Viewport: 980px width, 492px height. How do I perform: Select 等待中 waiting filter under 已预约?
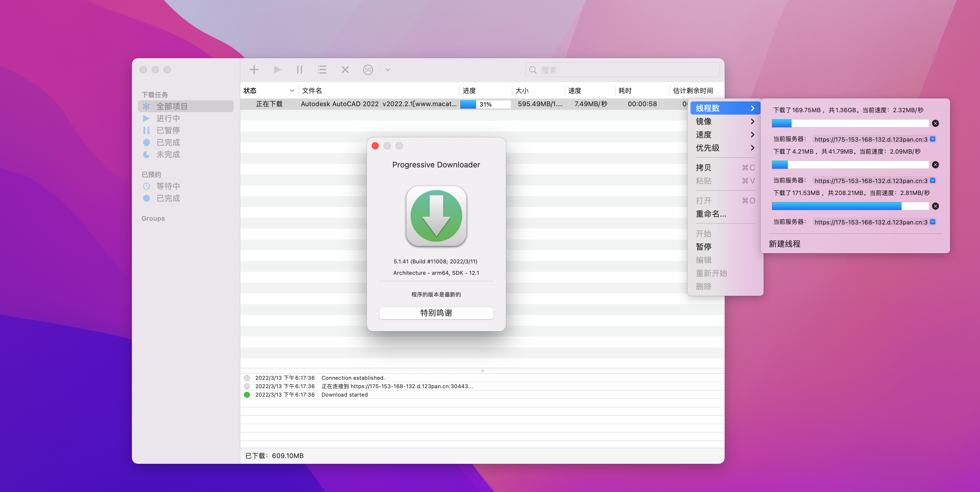[x=168, y=186]
